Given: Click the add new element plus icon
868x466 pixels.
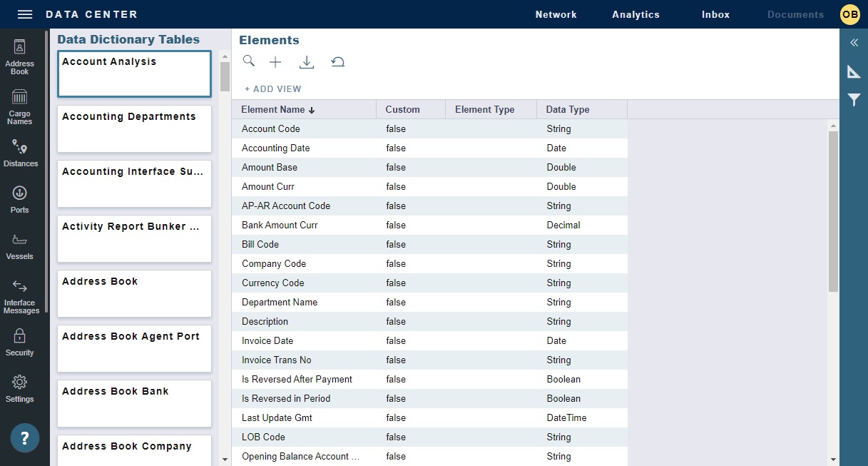Looking at the screenshot, I should [x=275, y=61].
